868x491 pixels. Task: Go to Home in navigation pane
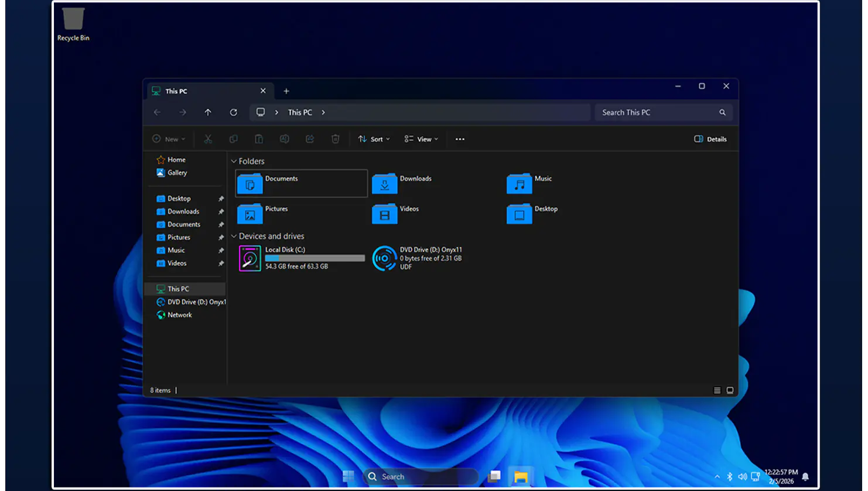point(171,159)
